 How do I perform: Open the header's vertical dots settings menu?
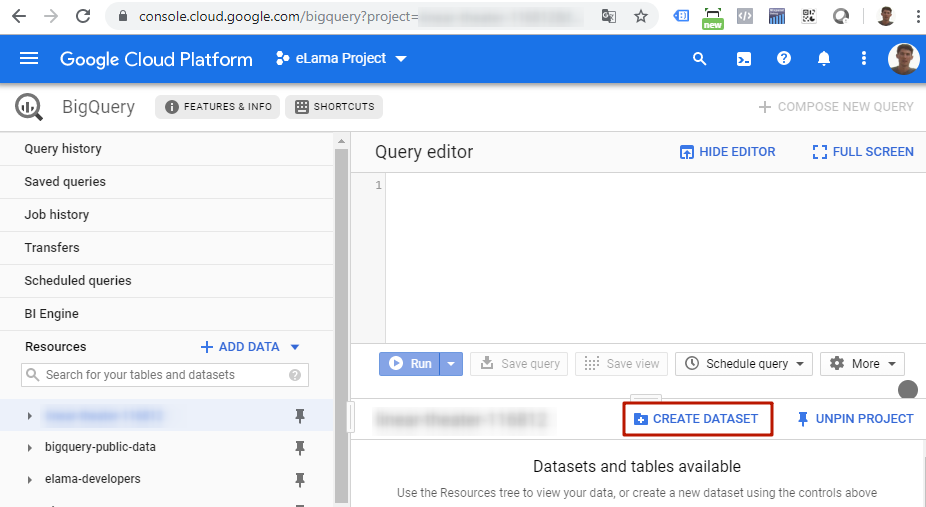click(x=864, y=58)
